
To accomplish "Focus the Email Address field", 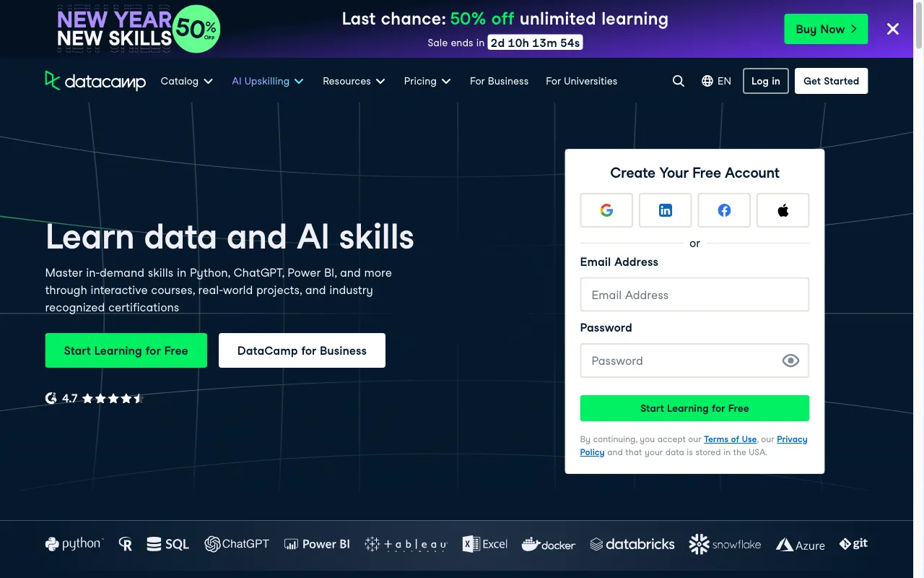I will click(694, 295).
